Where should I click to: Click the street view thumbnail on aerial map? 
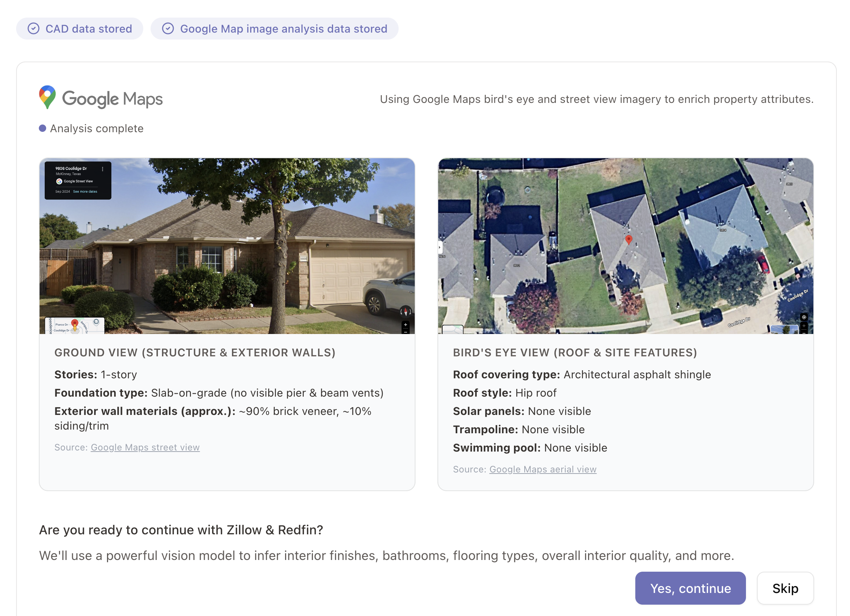click(x=784, y=330)
